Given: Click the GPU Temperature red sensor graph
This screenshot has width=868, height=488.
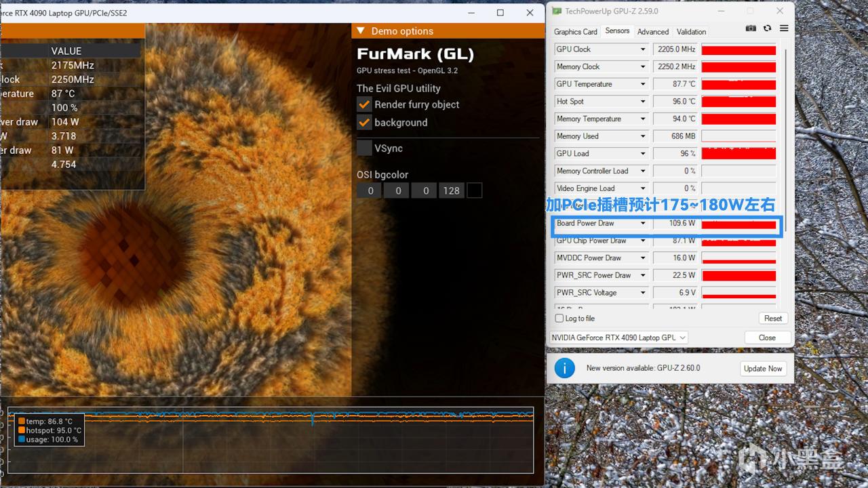Looking at the screenshot, I should (x=738, y=84).
